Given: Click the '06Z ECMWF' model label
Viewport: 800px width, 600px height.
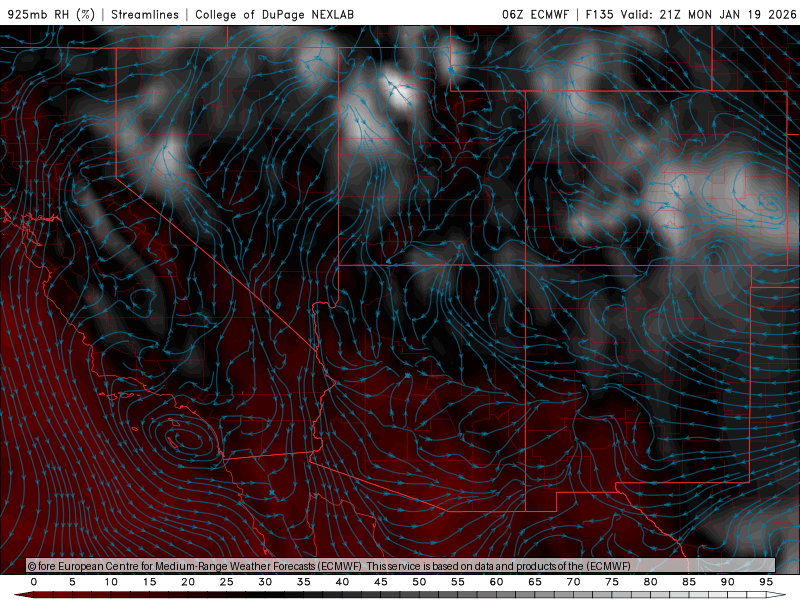Looking at the screenshot, I should pos(535,14).
